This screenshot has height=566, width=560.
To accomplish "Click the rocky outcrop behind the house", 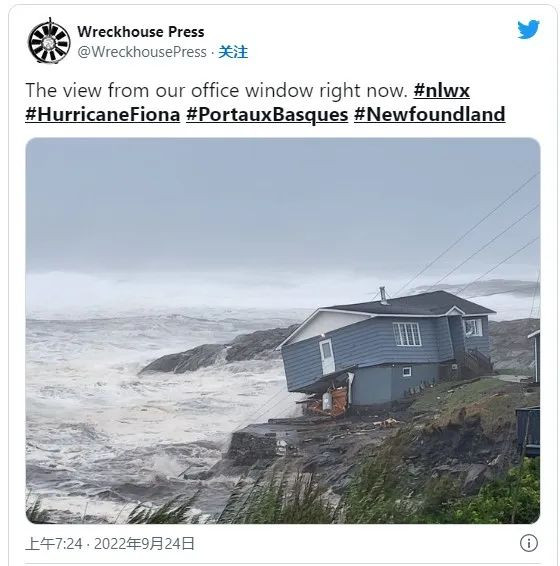I will tap(217, 352).
